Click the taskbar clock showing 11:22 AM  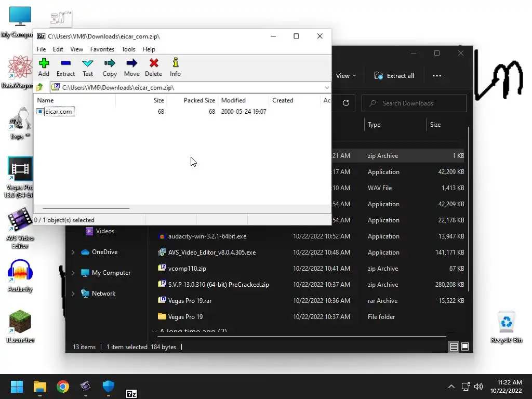point(506,387)
